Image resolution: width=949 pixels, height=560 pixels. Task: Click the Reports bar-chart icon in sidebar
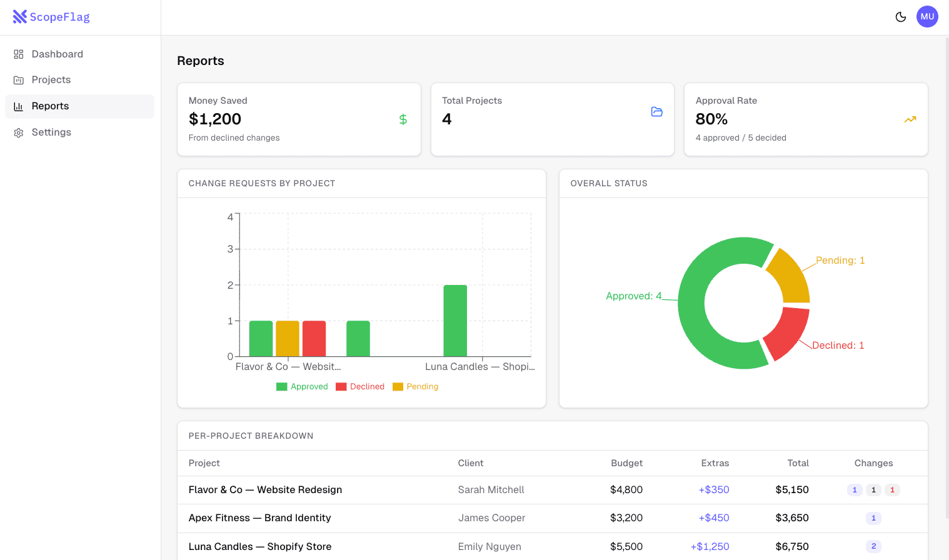tap(18, 106)
